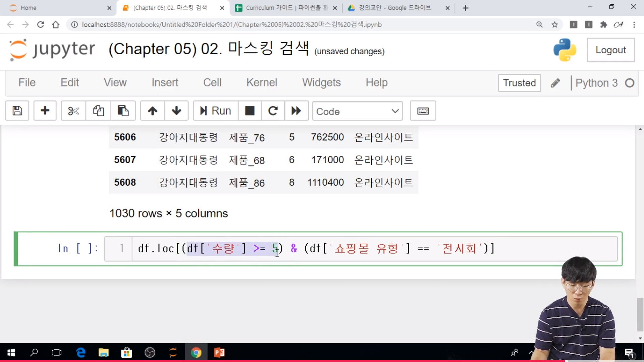Restart the kernel with circular arrow
Image resolution: width=644 pixels, height=362 pixels.
point(273,111)
